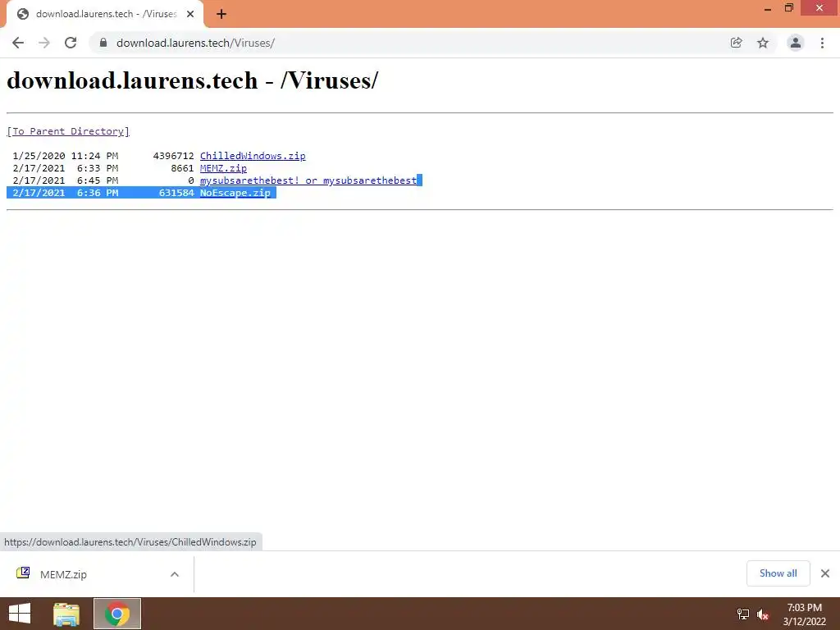The width and height of the screenshot is (840, 630).
Task: Click the Show all downloads button
Action: point(778,573)
